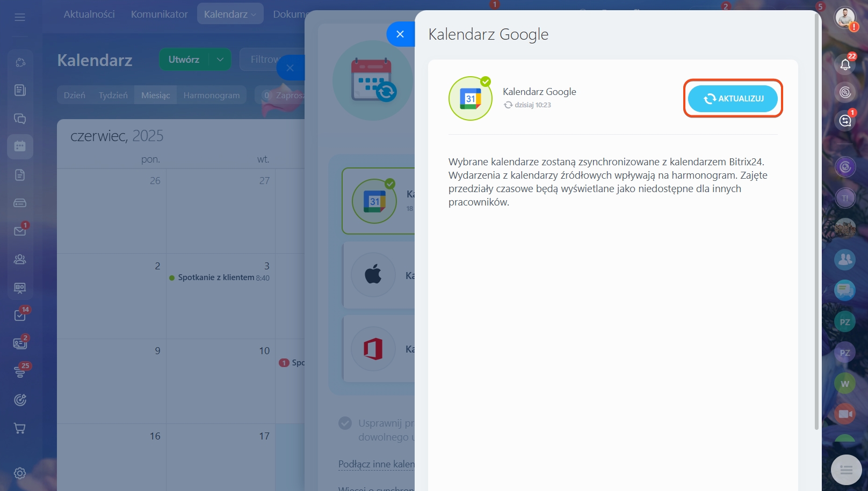The width and height of the screenshot is (868, 491).
Task: Switch to Tydzień calendar view
Action: click(x=113, y=95)
